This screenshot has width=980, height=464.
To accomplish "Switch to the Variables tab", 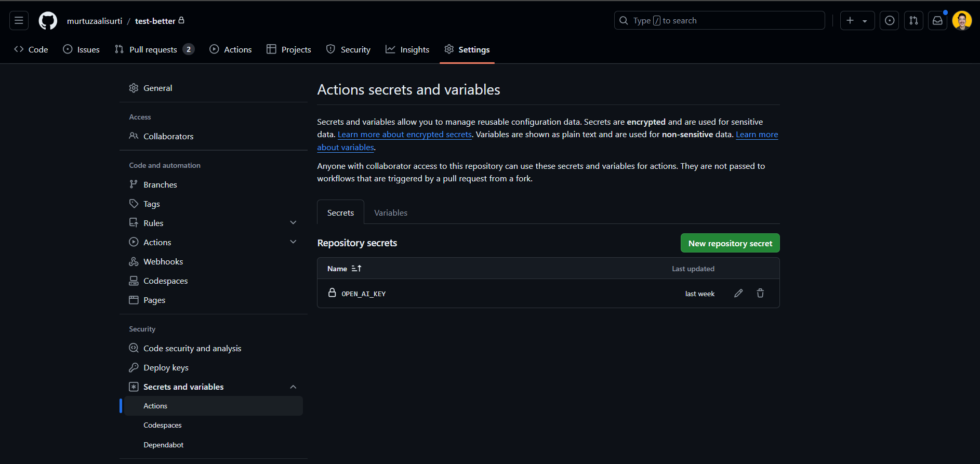I will pyautogui.click(x=391, y=213).
